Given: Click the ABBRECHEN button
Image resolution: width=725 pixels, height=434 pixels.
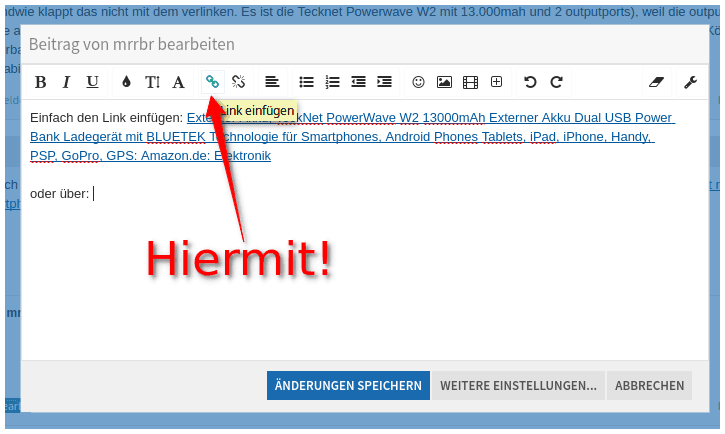Looking at the screenshot, I should [x=650, y=385].
